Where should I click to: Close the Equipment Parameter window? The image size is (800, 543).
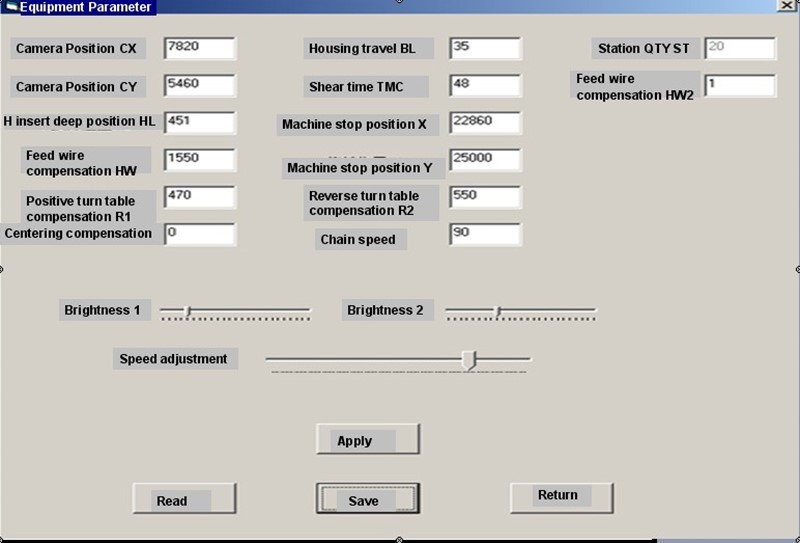786,6
